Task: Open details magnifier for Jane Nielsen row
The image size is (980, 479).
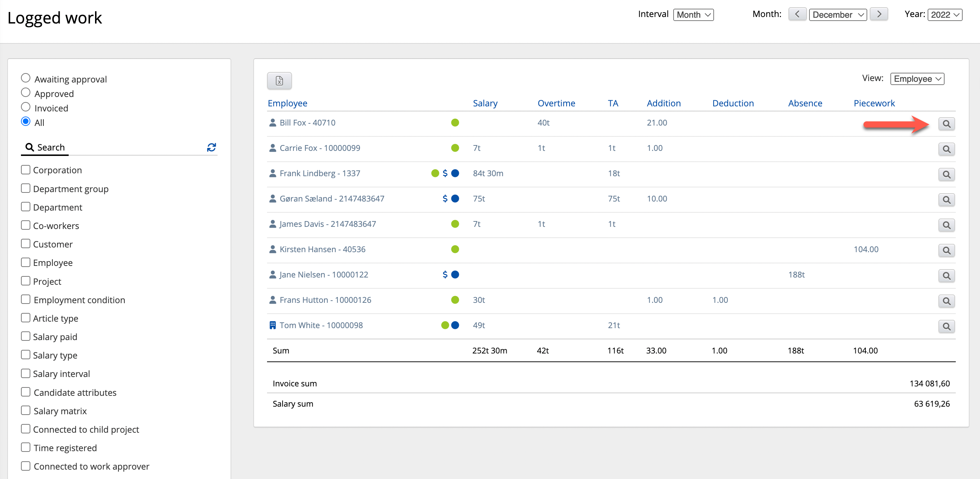Action: (x=946, y=276)
